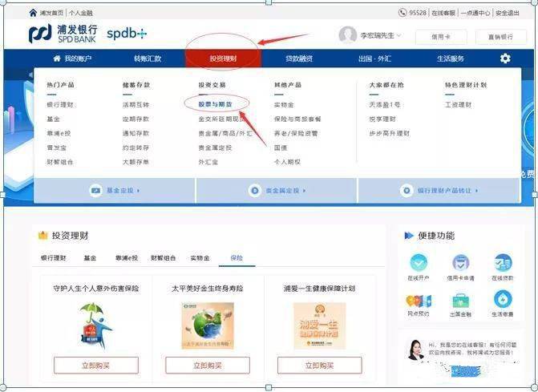
Task: Open the 一点通中心 link
Action: click(475, 13)
